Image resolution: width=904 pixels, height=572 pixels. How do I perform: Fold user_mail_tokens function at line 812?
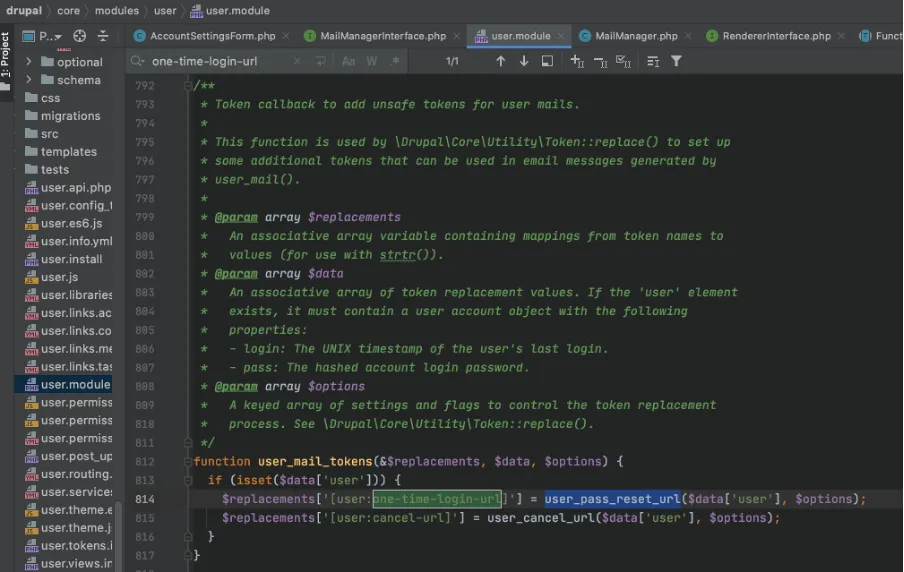tap(188, 461)
